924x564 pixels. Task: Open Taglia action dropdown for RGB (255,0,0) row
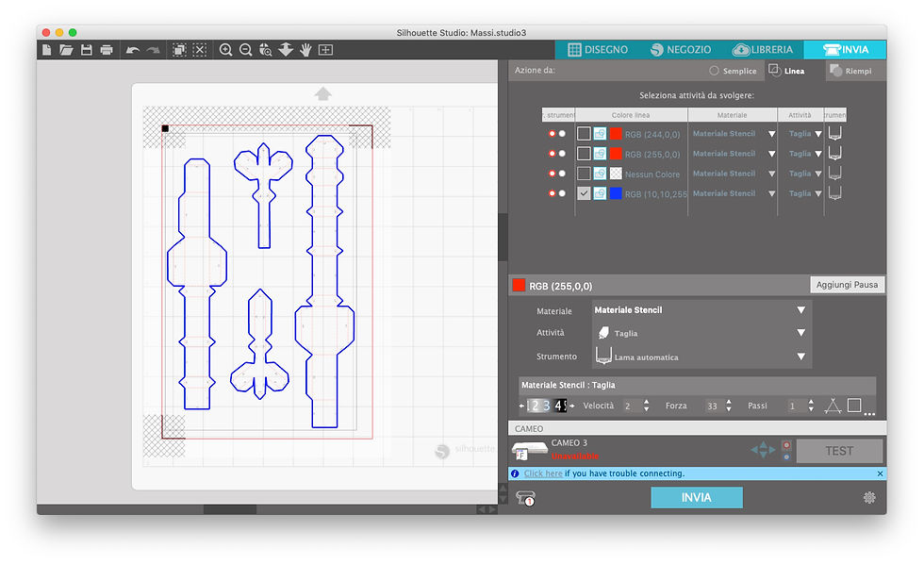click(x=818, y=154)
